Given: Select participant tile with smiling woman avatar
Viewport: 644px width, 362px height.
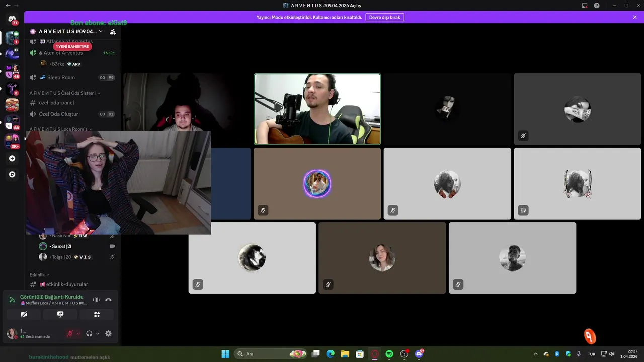Looking at the screenshot, I should point(382,258).
